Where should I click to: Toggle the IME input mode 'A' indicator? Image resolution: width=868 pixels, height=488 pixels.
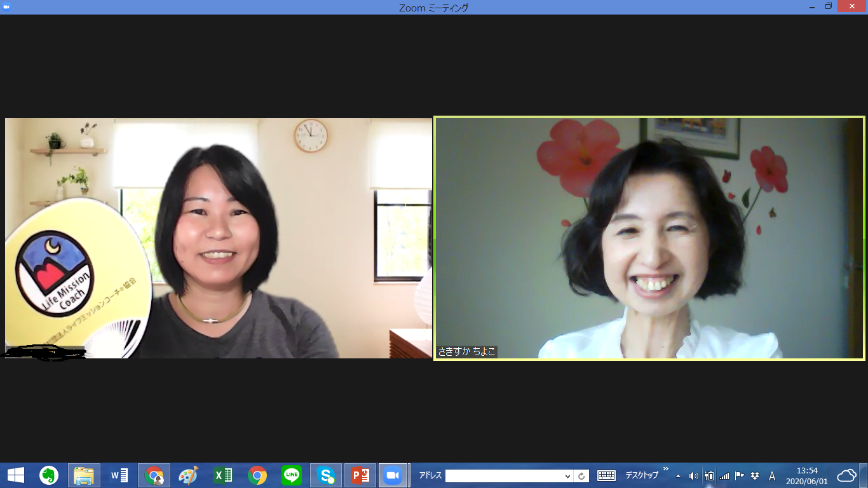(x=772, y=476)
